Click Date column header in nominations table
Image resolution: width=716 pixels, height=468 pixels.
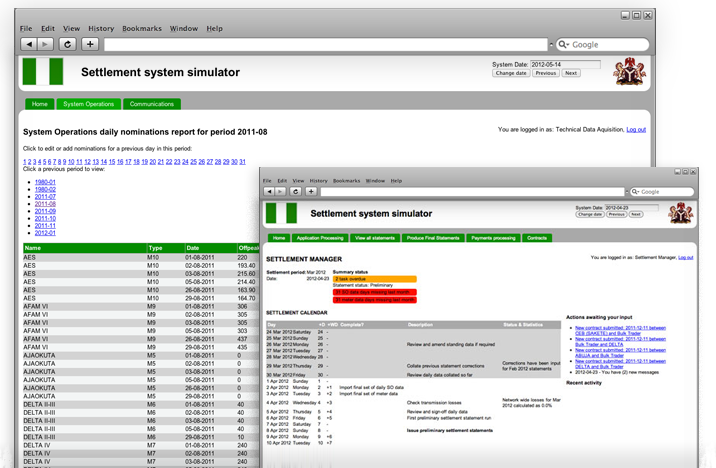(x=211, y=248)
